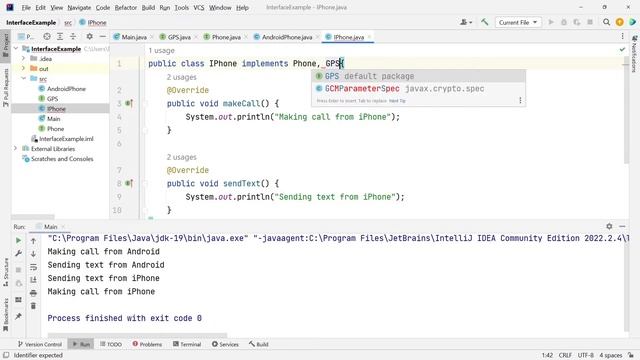Open the Current File run configuration dropdown
Image resolution: width=640 pixels, height=360 pixels.
(518, 22)
